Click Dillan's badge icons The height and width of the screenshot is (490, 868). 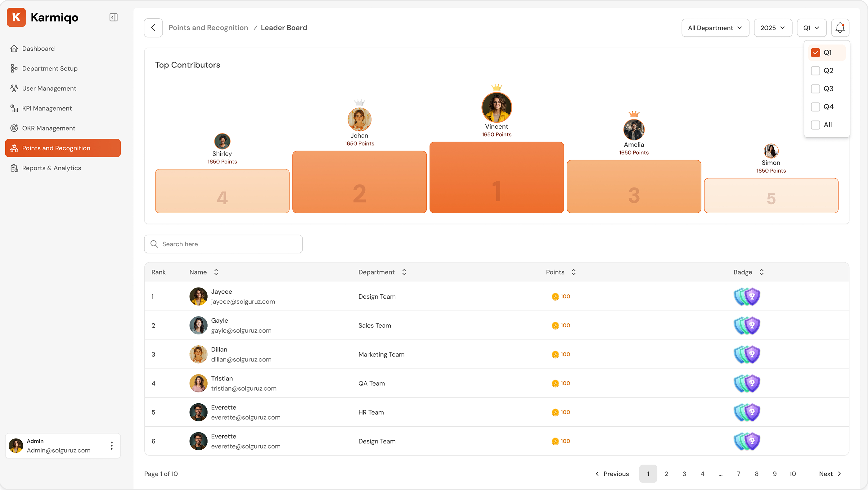747,355
